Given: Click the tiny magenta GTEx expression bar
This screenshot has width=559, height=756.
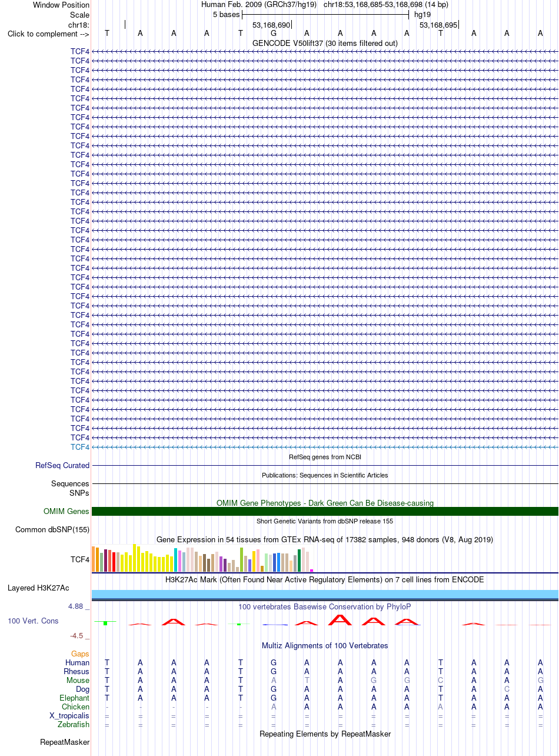Looking at the screenshot, I should click(312, 571).
